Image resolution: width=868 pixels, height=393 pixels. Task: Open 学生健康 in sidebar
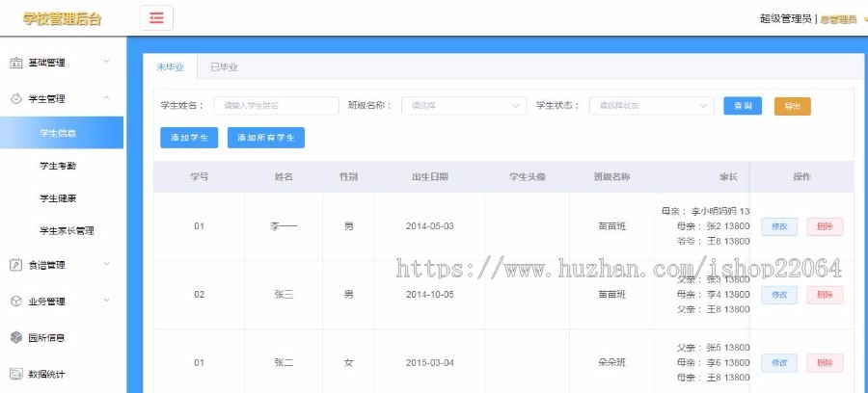(x=58, y=197)
